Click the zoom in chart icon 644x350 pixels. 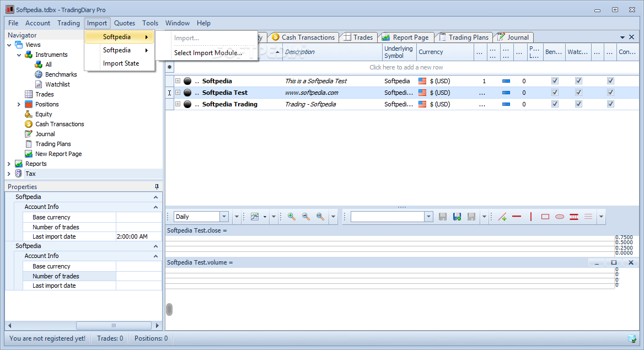[292, 217]
